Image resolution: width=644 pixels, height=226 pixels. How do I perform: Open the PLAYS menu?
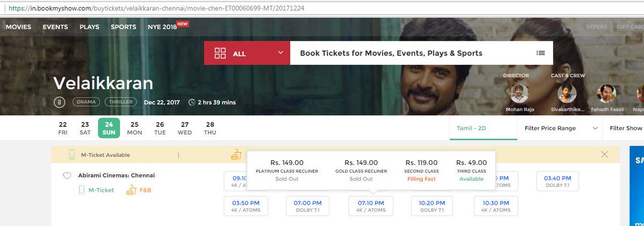90,27
